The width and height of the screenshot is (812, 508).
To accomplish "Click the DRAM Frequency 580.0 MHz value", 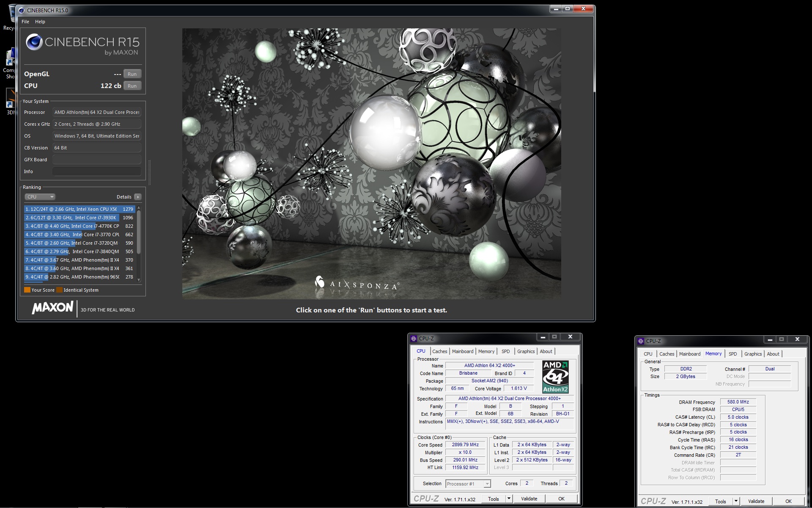I will 738,402.
